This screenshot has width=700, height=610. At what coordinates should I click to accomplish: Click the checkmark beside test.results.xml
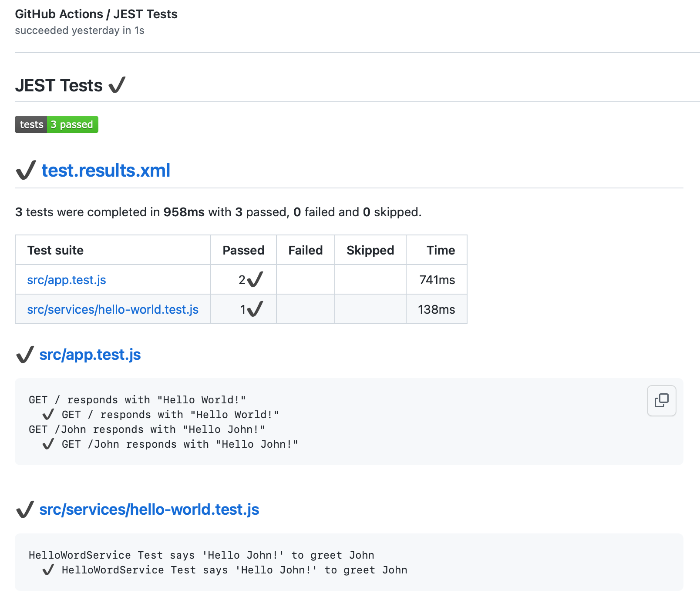click(26, 170)
